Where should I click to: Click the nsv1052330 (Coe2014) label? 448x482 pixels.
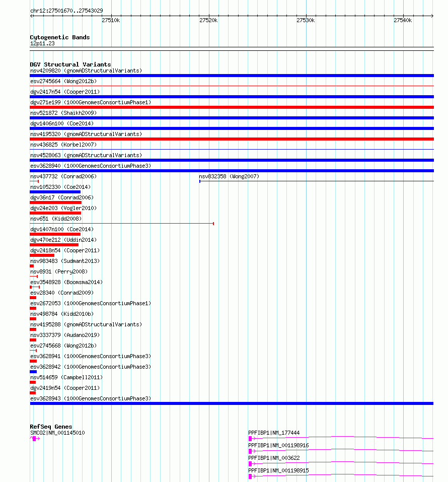coord(60,187)
